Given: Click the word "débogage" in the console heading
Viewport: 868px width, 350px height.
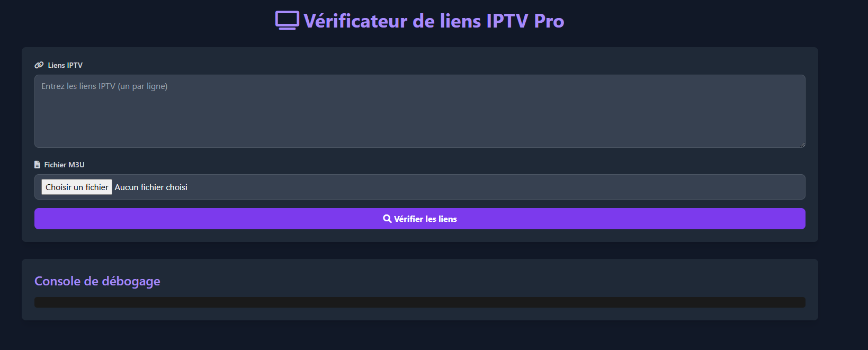Looking at the screenshot, I should [131, 281].
